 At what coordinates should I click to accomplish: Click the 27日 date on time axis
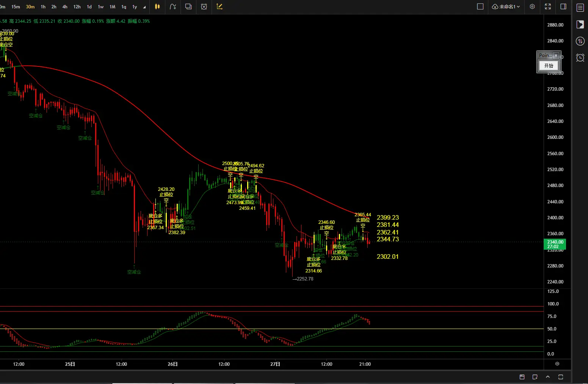pyautogui.click(x=275, y=364)
